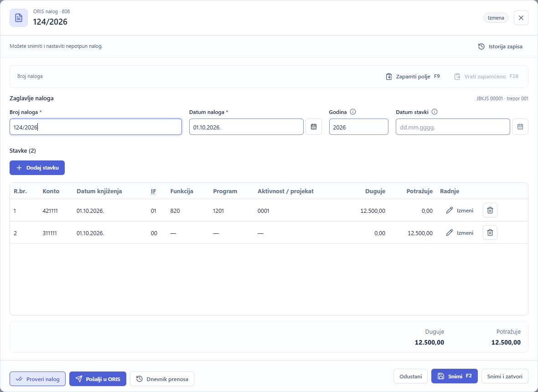This screenshot has height=392, width=538.
Task: Click the Godina field showing 2026
Action: [358, 127]
